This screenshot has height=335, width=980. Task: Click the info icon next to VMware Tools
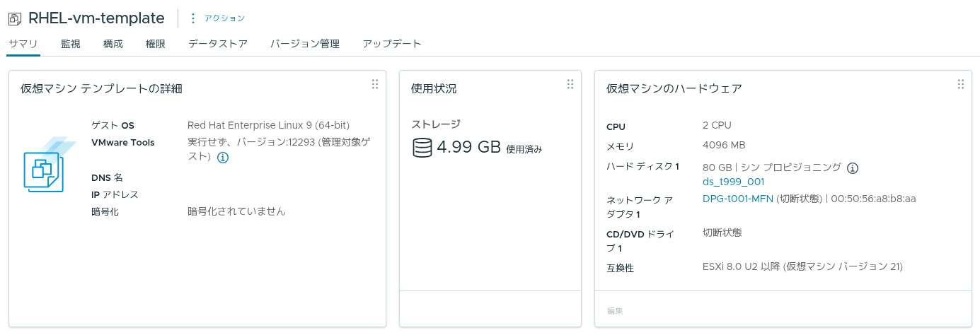point(223,157)
